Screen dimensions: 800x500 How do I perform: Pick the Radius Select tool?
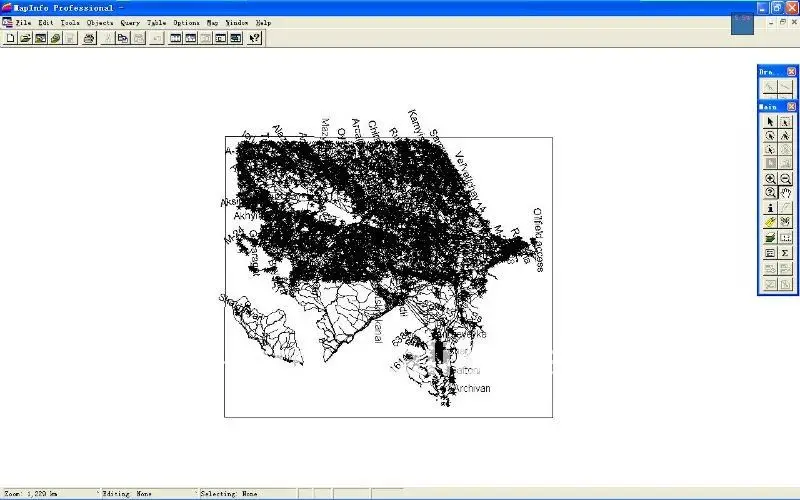tap(770, 136)
